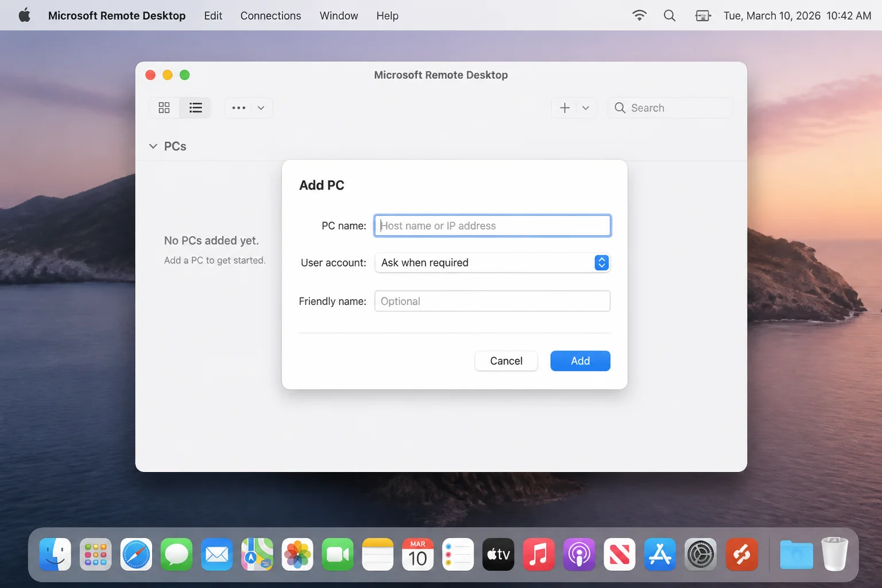The height and width of the screenshot is (588, 882).
Task: Open News from the Dock
Action: tap(620, 554)
